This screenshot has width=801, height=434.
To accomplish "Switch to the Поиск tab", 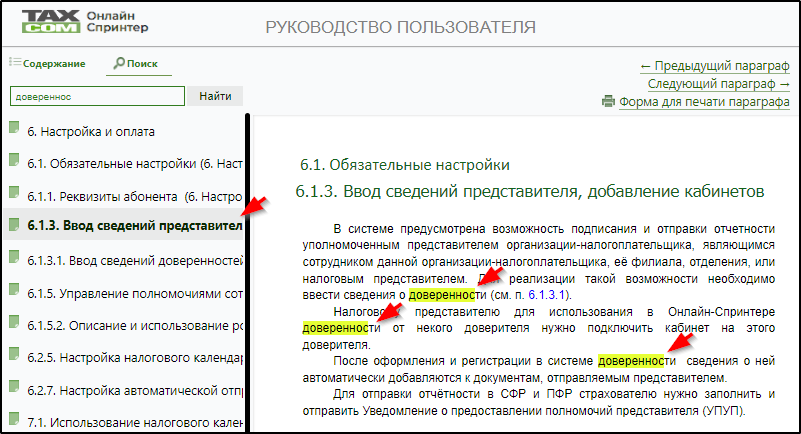I will pos(142,64).
